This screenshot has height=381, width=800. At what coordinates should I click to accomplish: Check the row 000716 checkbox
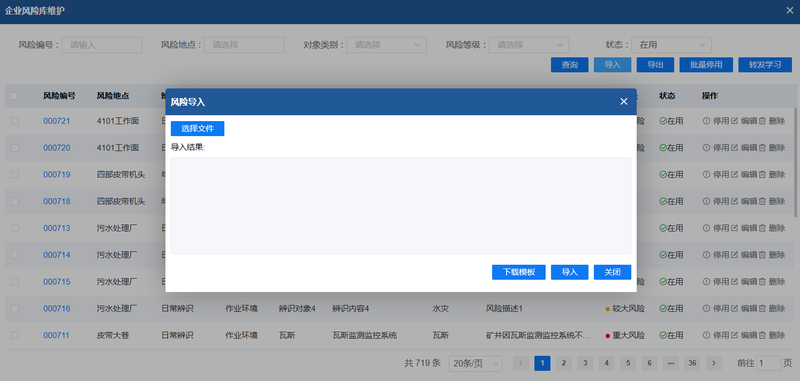[15, 309]
